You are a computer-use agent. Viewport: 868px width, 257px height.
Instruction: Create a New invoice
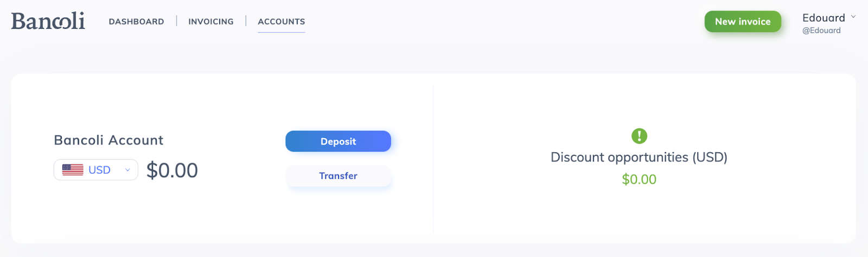[x=742, y=22]
